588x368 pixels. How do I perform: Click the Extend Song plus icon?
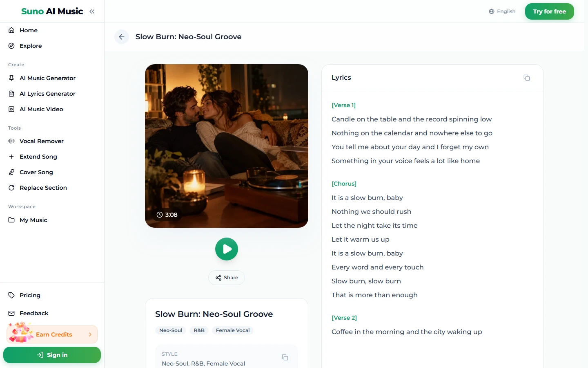click(x=11, y=157)
